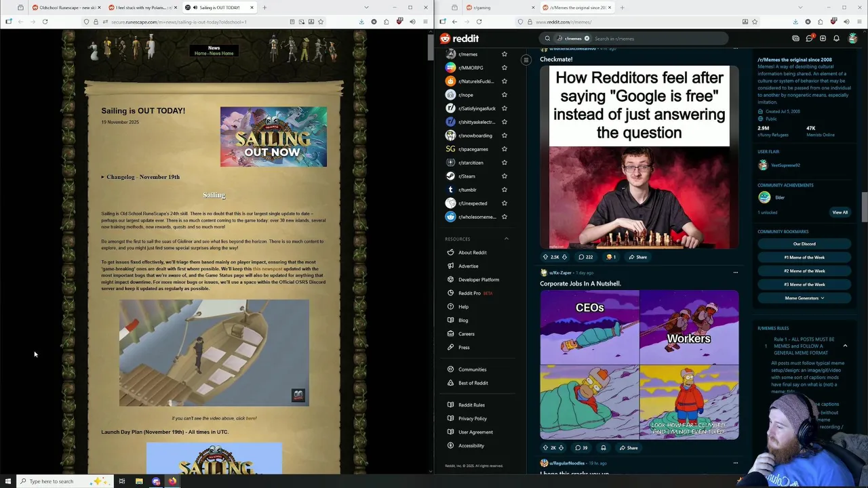Toggle favorite star for r/memes

click(504, 54)
